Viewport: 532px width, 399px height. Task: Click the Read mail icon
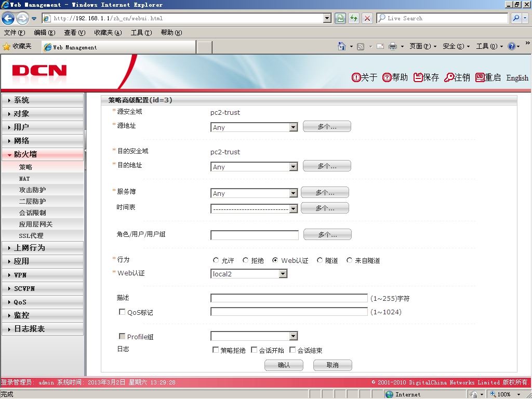click(380, 46)
